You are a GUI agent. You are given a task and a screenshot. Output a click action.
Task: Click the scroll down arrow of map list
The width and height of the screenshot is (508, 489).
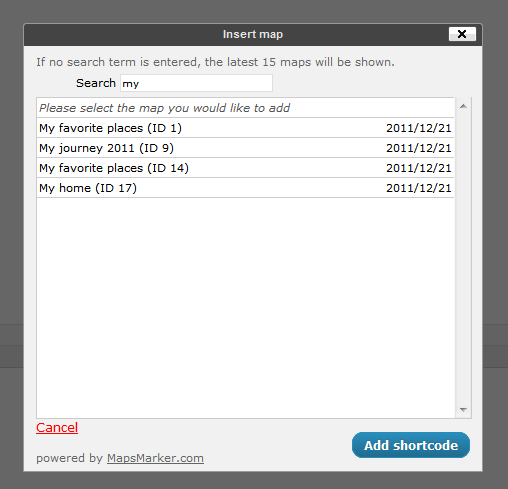(x=463, y=410)
